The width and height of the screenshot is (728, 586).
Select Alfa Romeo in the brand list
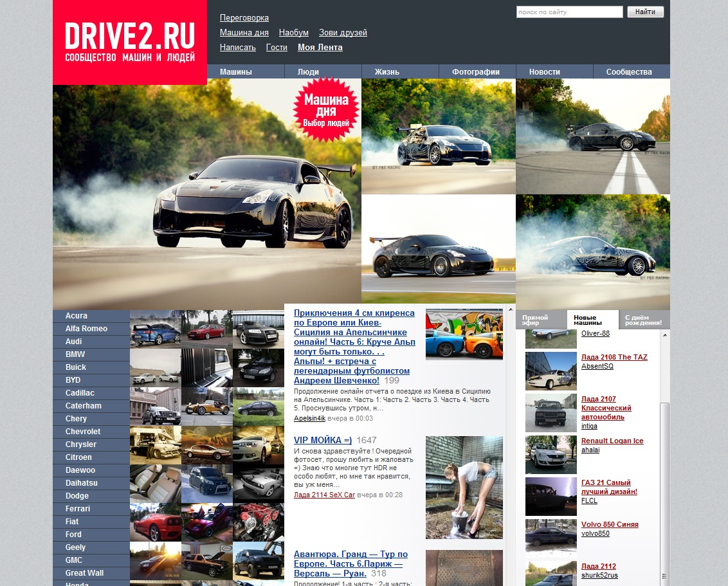click(91, 329)
